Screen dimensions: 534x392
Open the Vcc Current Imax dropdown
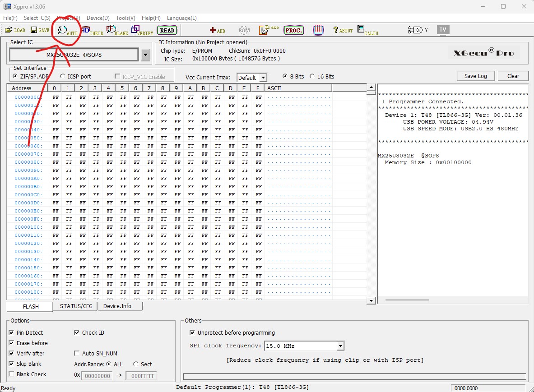click(264, 77)
